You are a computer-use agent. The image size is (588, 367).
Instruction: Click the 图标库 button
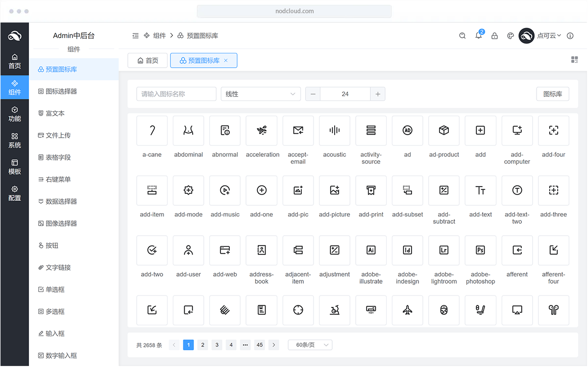click(552, 94)
